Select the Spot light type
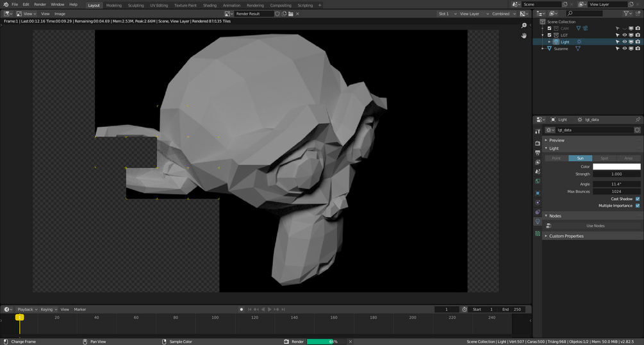 [604, 158]
